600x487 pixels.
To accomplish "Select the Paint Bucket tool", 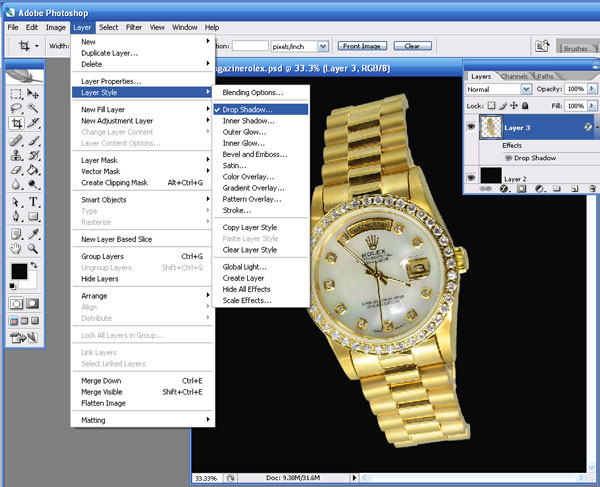I will (33, 170).
